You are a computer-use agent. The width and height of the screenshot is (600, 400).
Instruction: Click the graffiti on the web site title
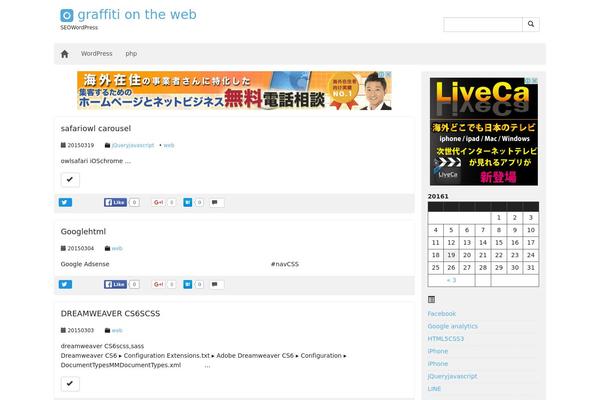point(137,15)
